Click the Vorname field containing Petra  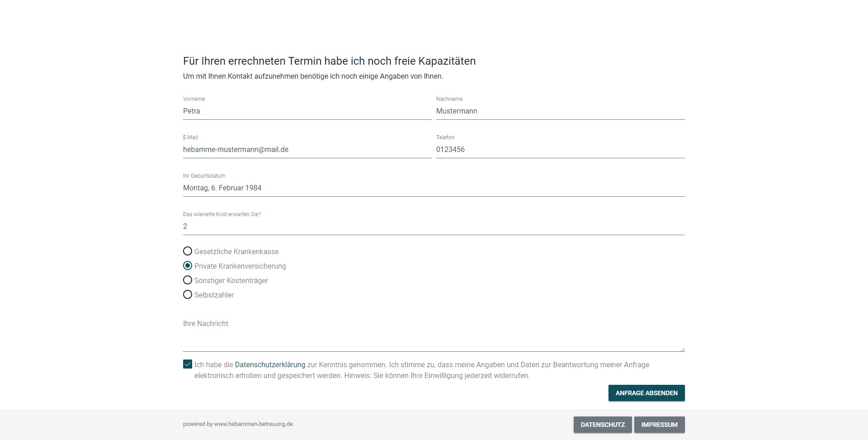[x=307, y=111]
